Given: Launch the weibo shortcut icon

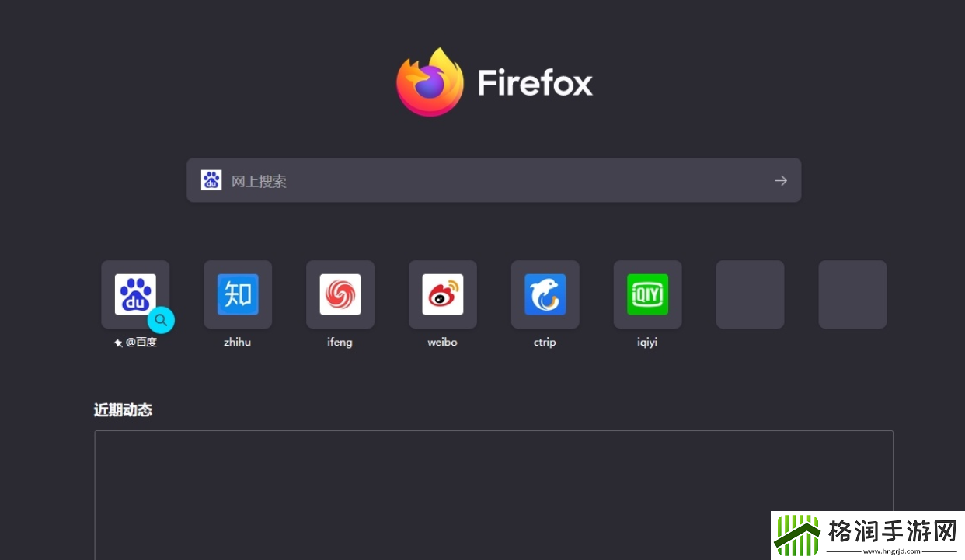Looking at the screenshot, I should [443, 294].
